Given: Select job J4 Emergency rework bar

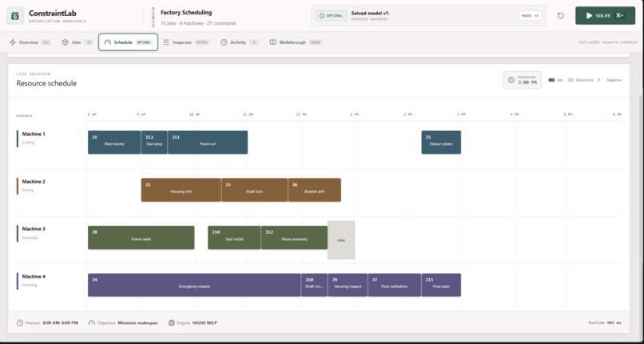Looking at the screenshot, I should click(194, 285).
